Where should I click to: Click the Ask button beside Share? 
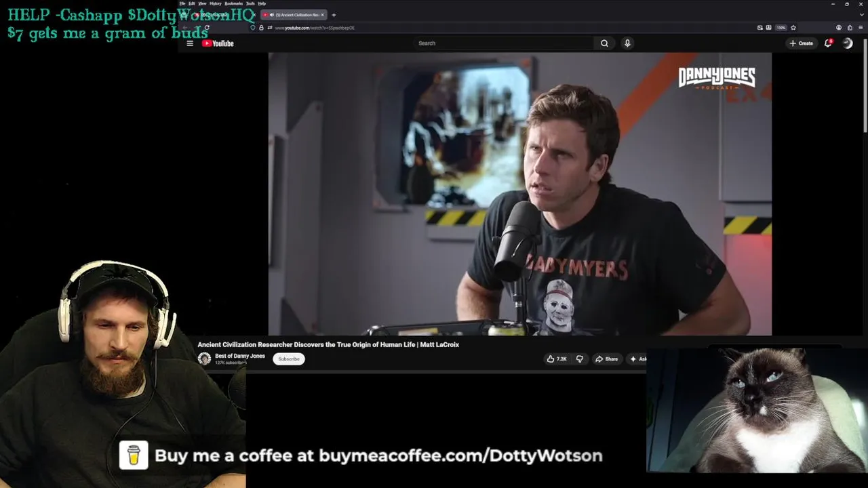637,359
